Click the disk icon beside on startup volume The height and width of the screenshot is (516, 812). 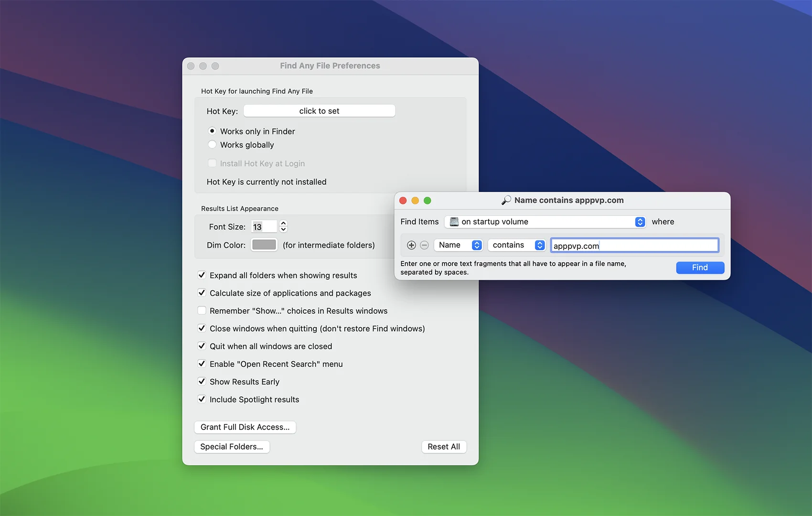tap(454, 222)
